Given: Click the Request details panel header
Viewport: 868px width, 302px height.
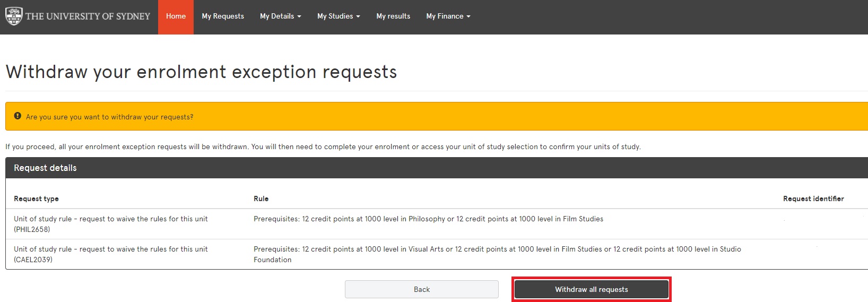Looking at the screenshot, I should tap(45, 168).
